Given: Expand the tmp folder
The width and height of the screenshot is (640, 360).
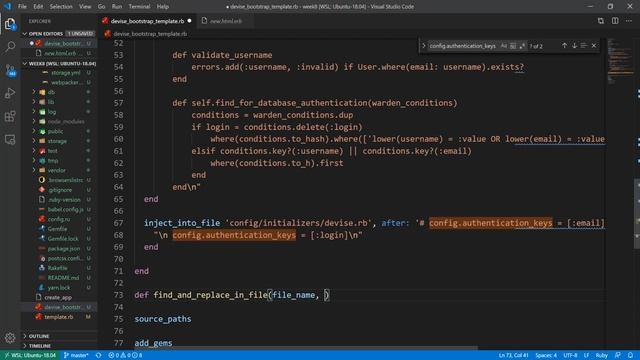Looking at the screenshot, I should [59, 161].
